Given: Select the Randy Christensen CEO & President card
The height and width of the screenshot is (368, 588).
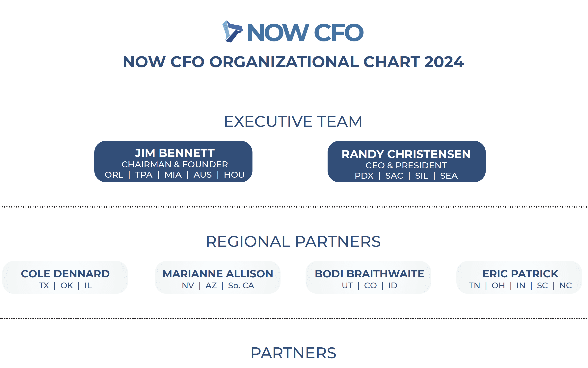Looking at the screenshot, I should 406,161.
